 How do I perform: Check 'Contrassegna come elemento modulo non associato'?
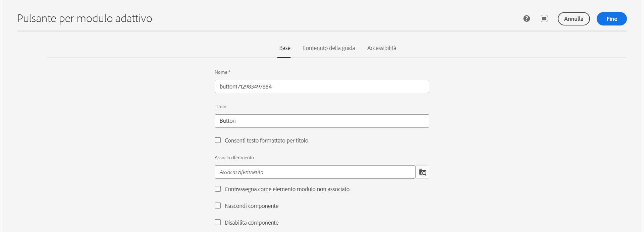(218, 189)
